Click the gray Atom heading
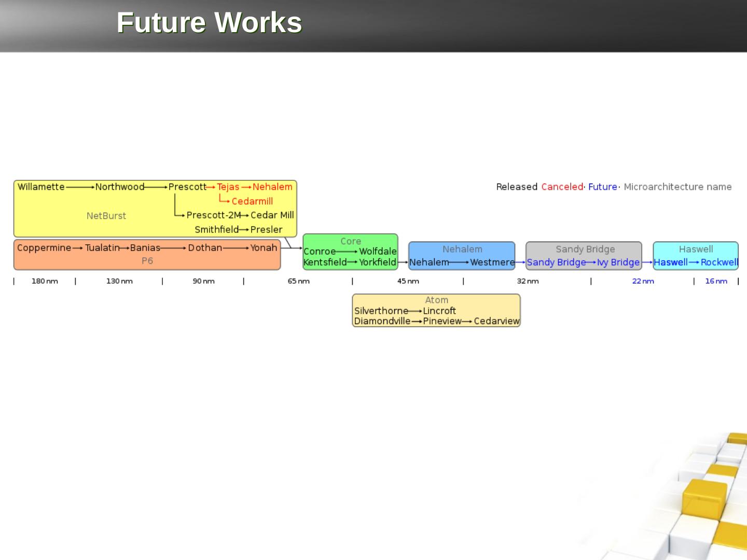This screenshot has height=560, width=747. click(x=436, y=300)
